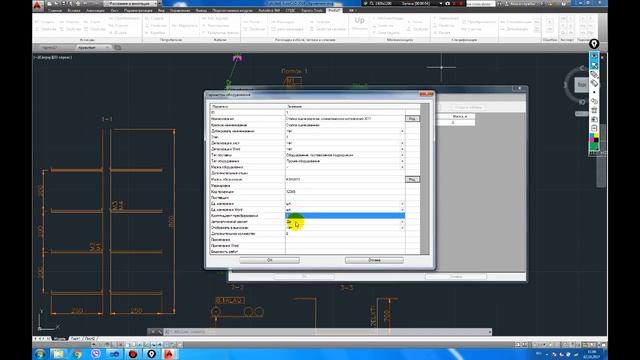Click the Дополнительное количество value cell
Image resolution: width=640 pixels, height=360 pixels.
point(345,234)
